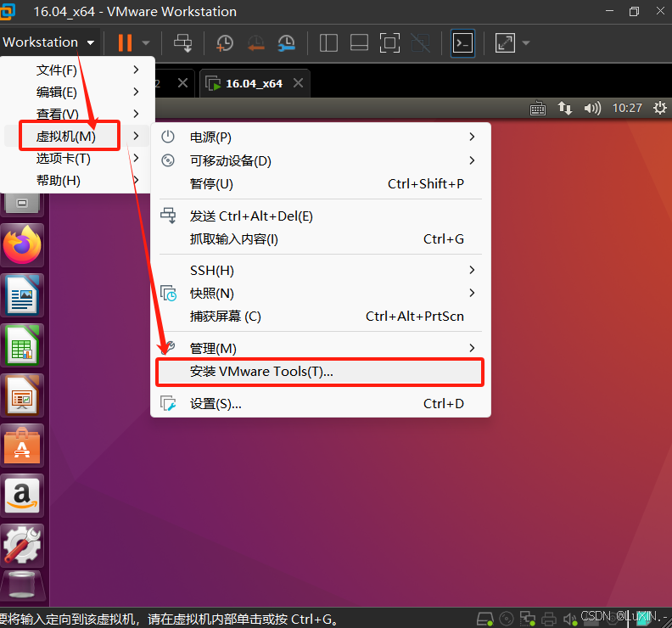This screenshot has width=672, height=628.
Task: Open Trash at the dock bottom
Action: click(22, 586)
